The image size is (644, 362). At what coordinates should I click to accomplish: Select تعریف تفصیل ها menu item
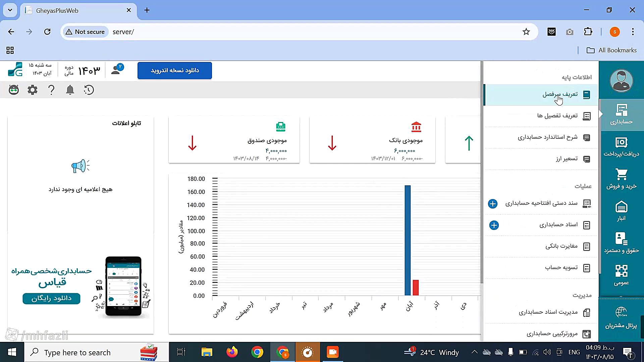pos(541,116)
